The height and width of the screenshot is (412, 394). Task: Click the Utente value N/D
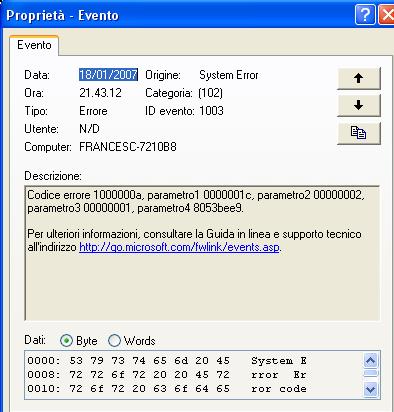click(x=89, y=129)
